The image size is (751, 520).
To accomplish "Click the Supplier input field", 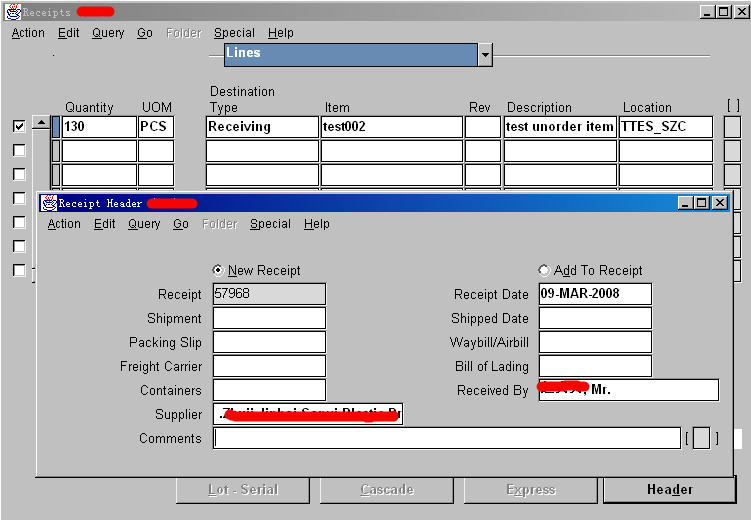I will click(x=308, y=414).
